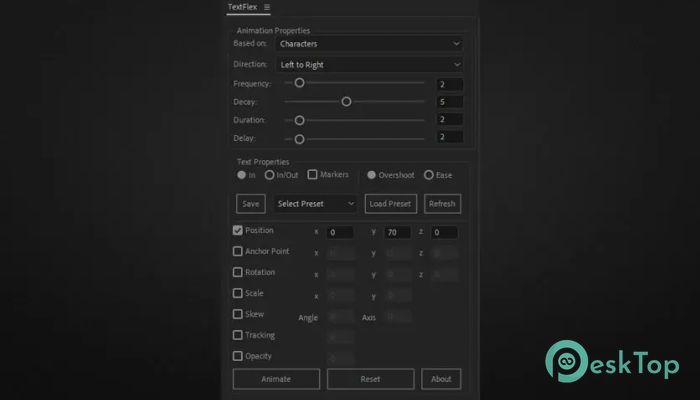Open the Direction Left to Right dropdown
The image size is (700, 400).
[x=369, y=65]
